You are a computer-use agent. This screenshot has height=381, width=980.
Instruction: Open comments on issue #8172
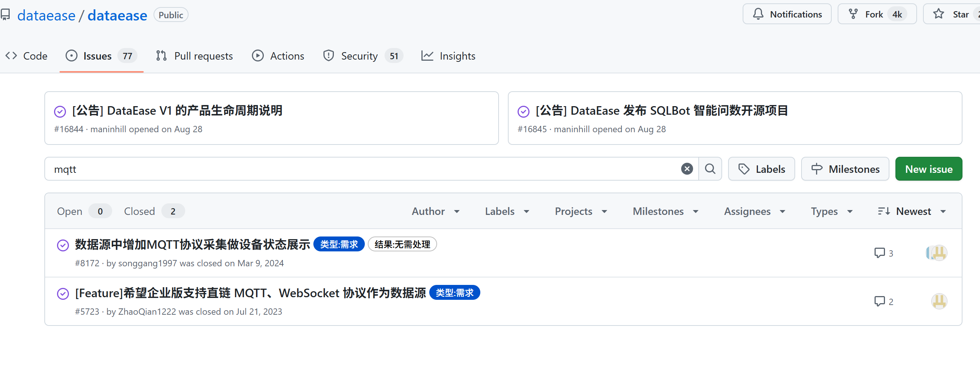(x=883, y=253)
